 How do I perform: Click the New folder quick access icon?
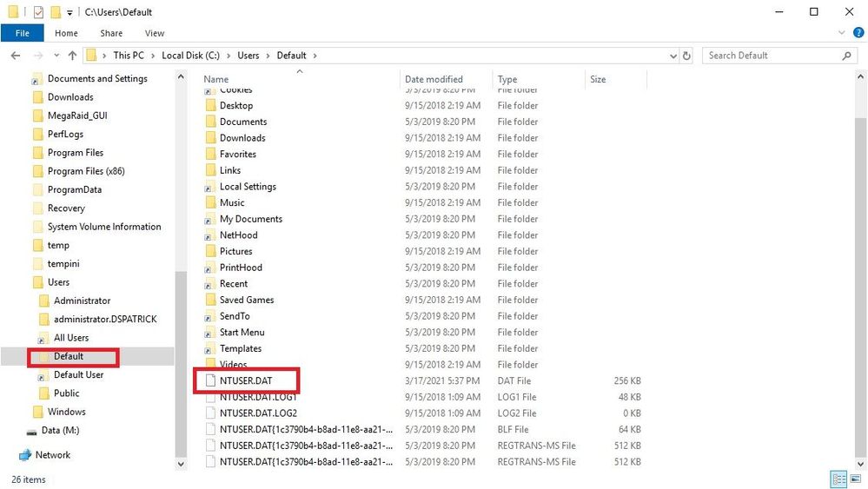tap(56, 11)
